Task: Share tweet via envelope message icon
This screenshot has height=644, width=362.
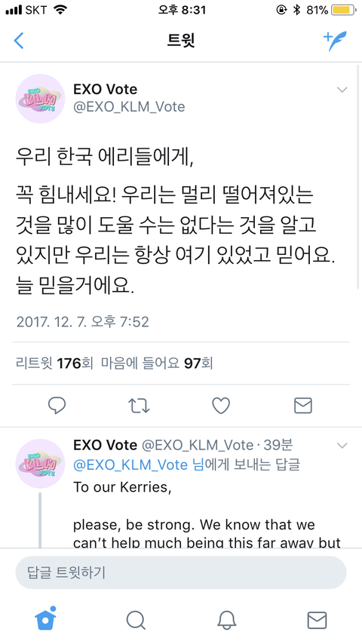Action: (x=303, y=406)
